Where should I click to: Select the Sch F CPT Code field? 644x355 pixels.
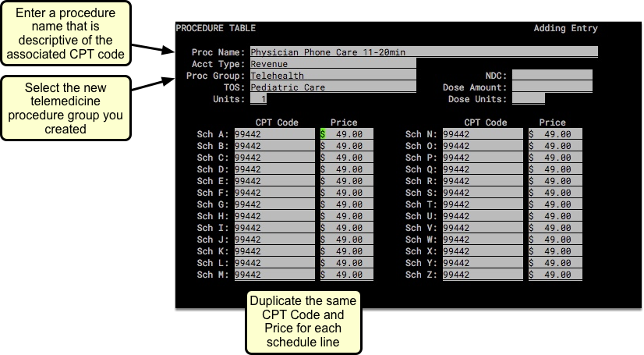pos(274,192)
